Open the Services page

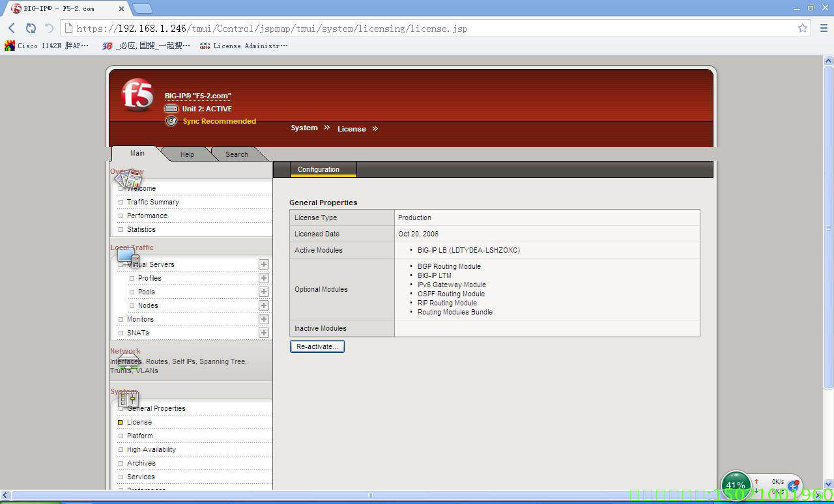(x=141, y=477)
